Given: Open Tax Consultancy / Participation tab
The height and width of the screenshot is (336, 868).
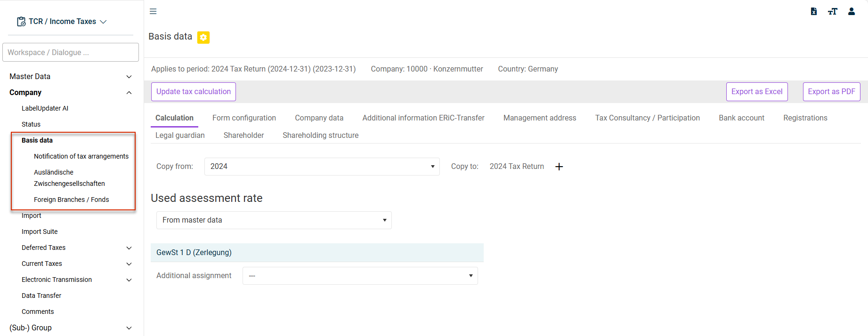Looking at the screenshot, I should [x=648, y=118].
